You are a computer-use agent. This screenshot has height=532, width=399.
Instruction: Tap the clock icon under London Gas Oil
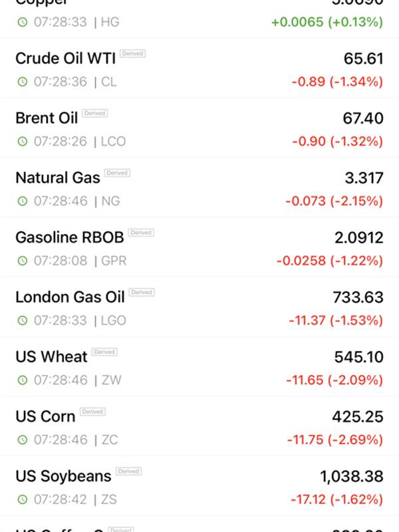click(23, 321)
